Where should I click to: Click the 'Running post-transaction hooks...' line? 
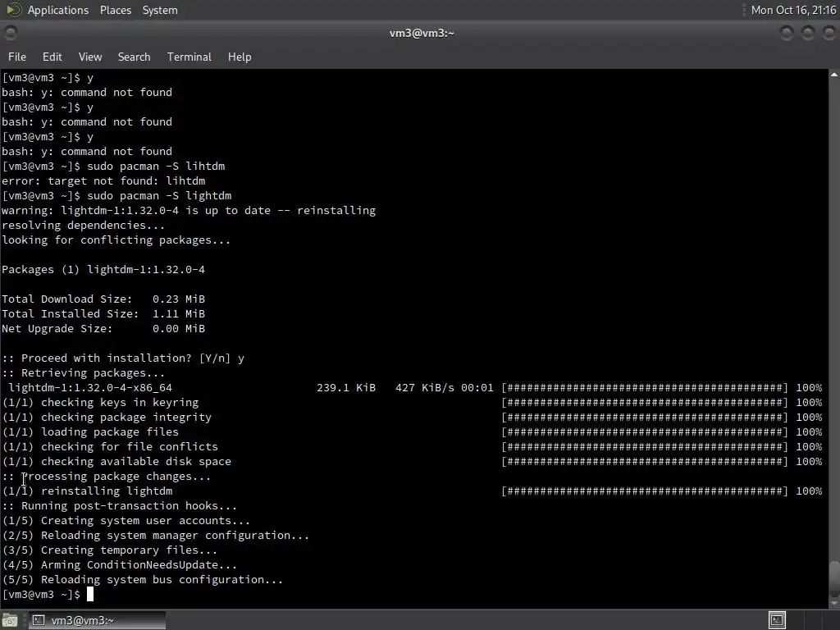120,506
